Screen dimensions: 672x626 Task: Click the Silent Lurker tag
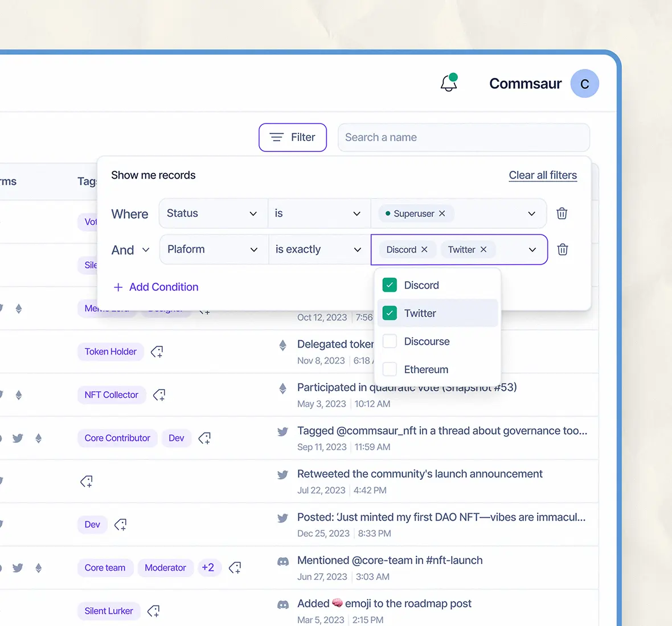(x=109, y=611)
